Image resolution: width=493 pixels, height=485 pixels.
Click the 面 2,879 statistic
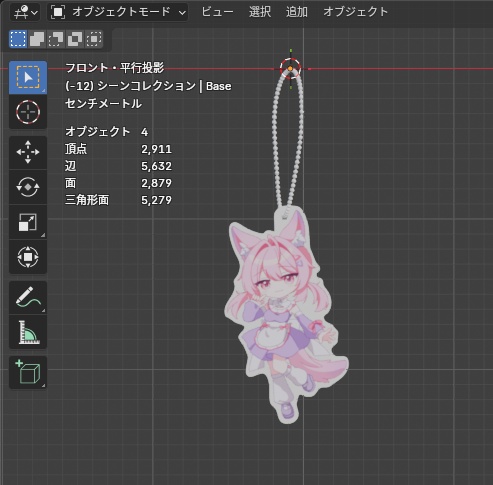click(x=118, y=183)
